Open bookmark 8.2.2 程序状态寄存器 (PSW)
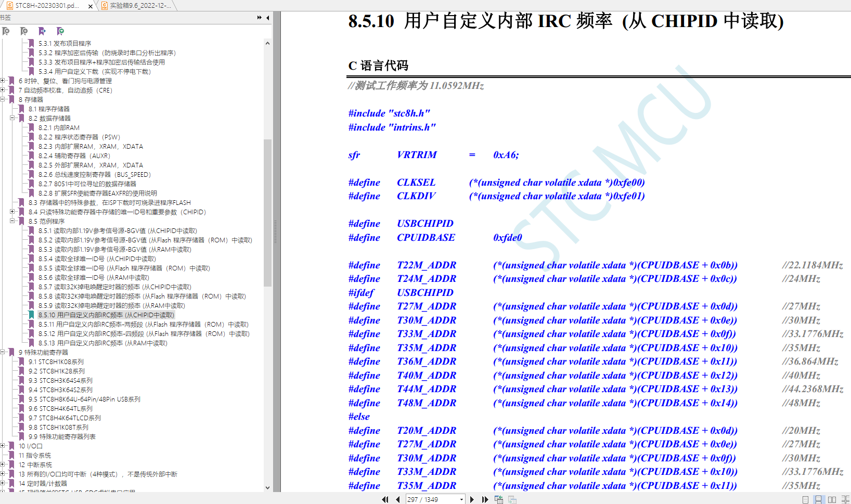The width and height of the screenshot is (851, 504). (x=79, y=137)
